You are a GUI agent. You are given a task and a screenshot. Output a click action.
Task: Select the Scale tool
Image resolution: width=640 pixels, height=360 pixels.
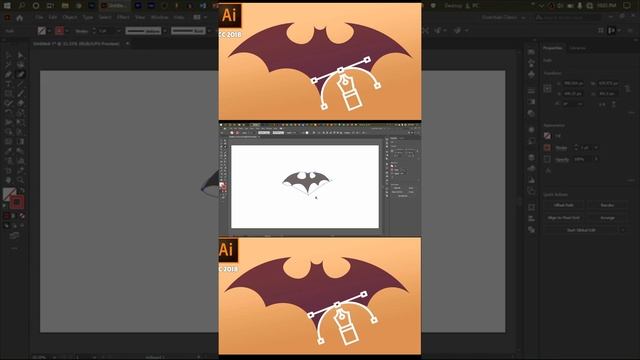pos(20,113)
